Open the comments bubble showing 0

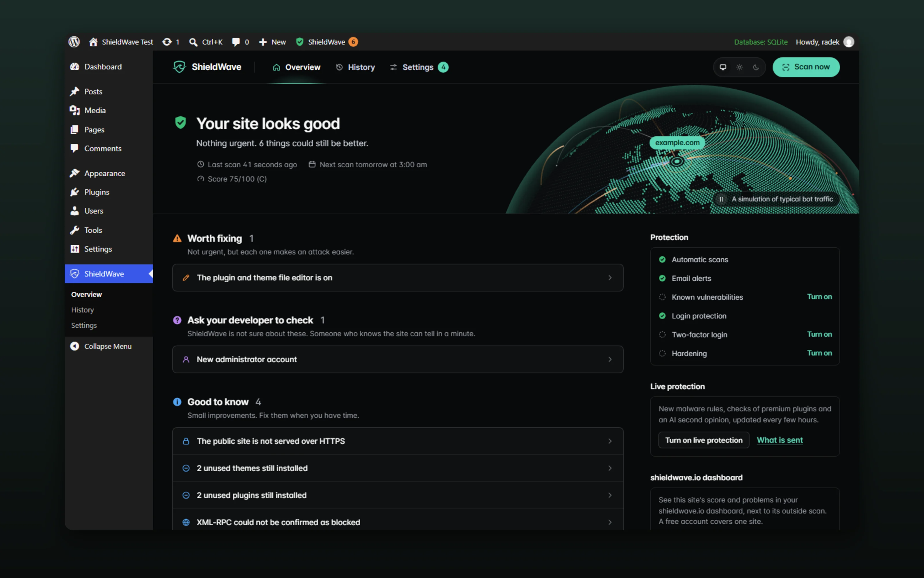241,42
